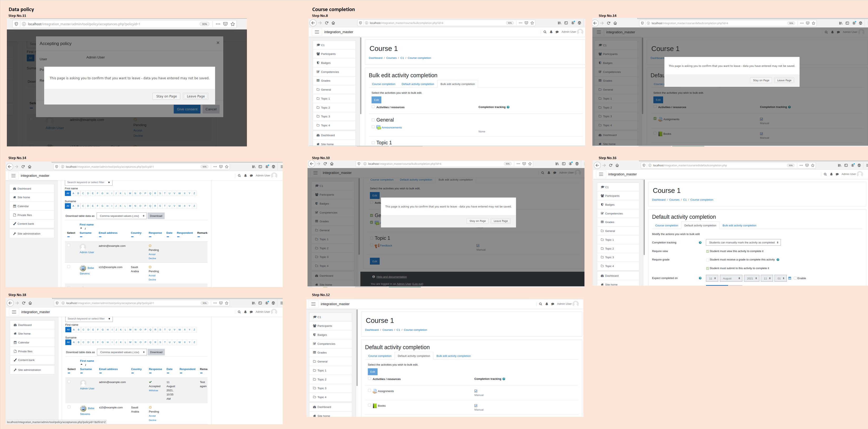Tick the General section checkbox in Step No.8
Screen dimensions: 868x429
373,120
